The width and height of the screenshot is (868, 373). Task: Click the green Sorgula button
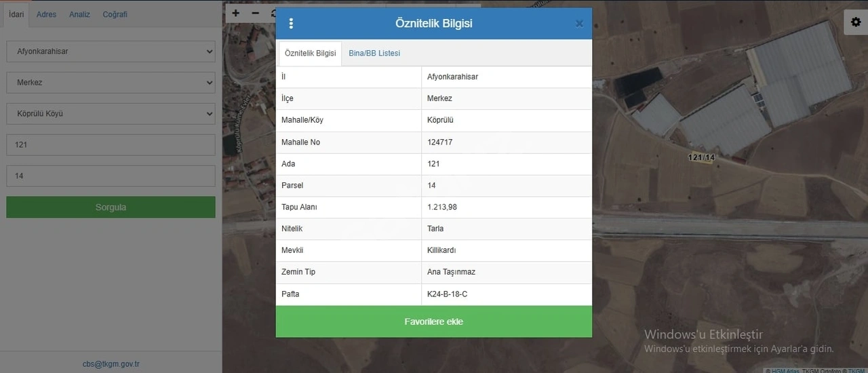pyautogui.click(x=111, y=208)
